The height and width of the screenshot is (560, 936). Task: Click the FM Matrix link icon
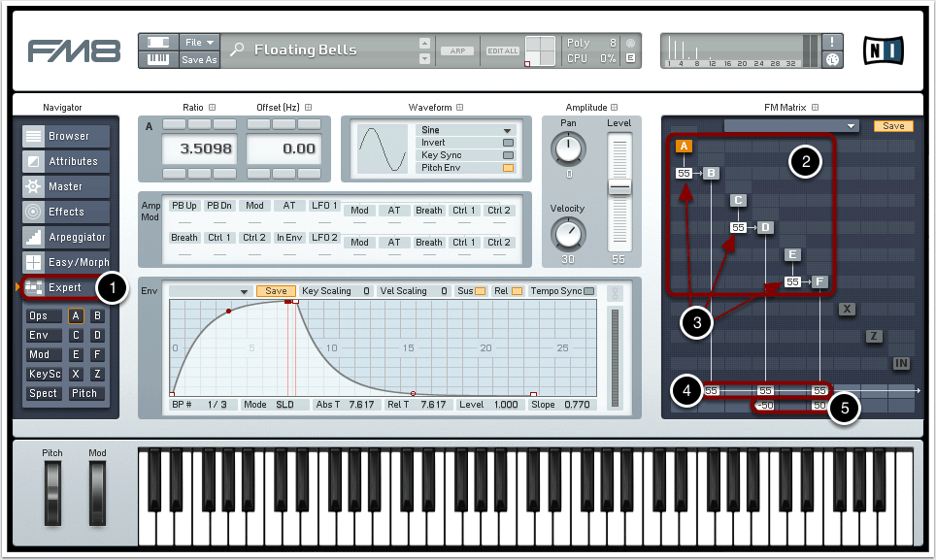click(815, 108)
